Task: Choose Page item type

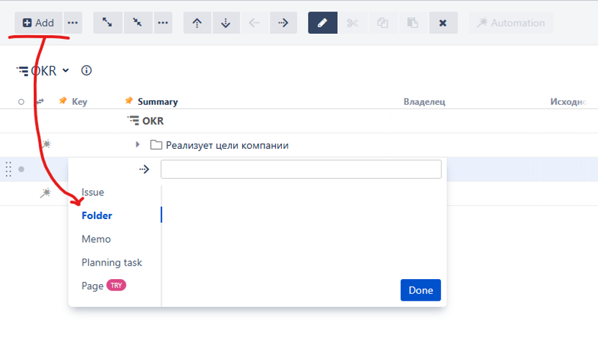Action: pos(92,286)
